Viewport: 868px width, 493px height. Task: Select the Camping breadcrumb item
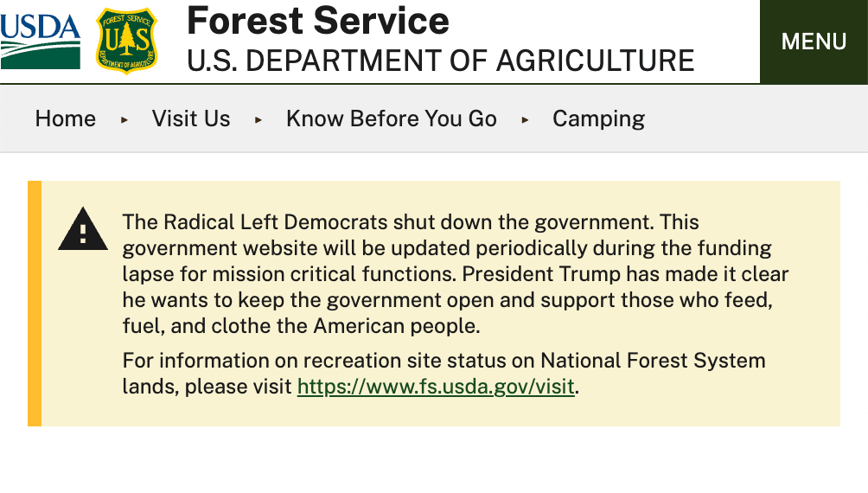point(598,118)
